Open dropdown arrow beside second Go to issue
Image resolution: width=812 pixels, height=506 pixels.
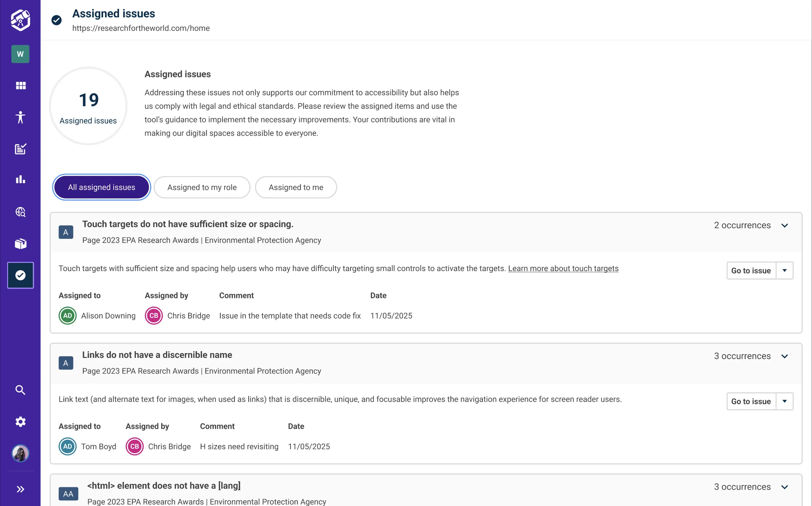point(784,401)
